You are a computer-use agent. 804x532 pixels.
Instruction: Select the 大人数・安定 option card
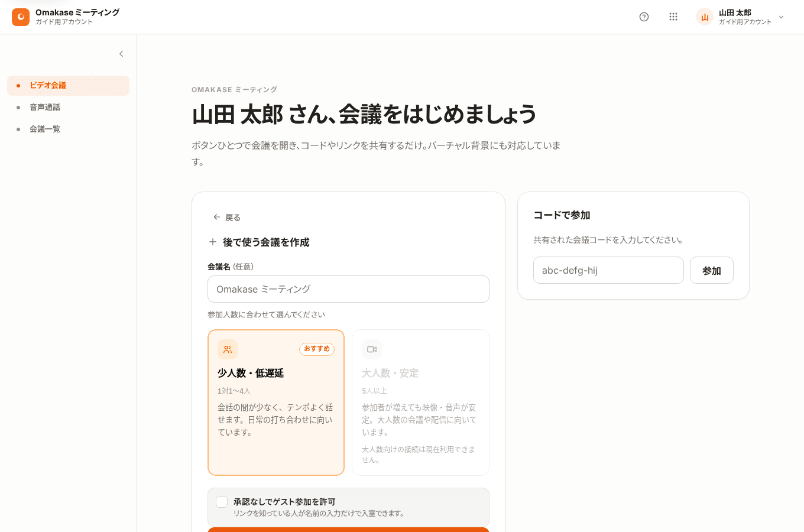pyautogui.click(x=420, y=403)
